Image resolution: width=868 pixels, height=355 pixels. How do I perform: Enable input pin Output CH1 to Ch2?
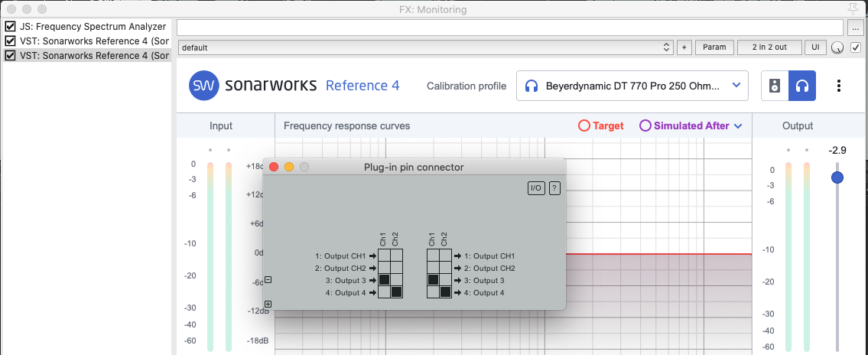(396, 256)
